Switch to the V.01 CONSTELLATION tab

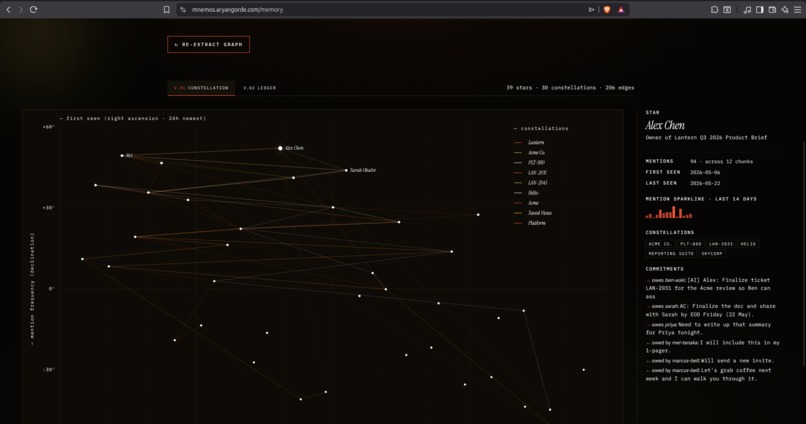click(x=201, y=88)
